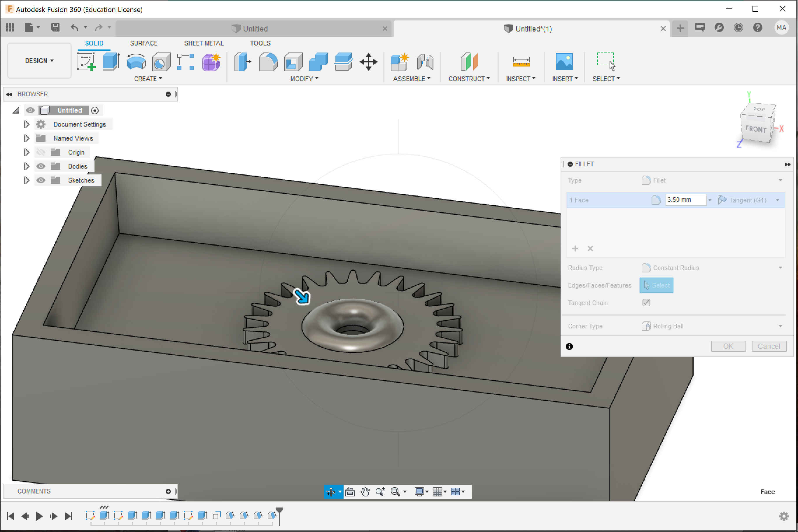Toggle visibility of the Bodies folder

(x=41, y=166)
